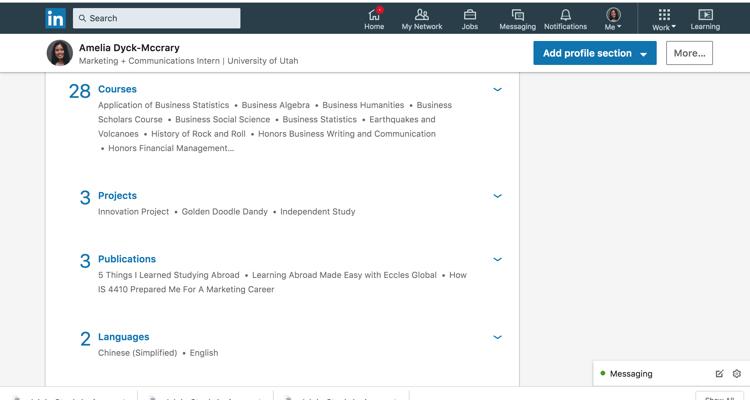The width and height of the screenshot is (750, 400).
Task: Open the Me profile menu
Action: pos(613,19)
